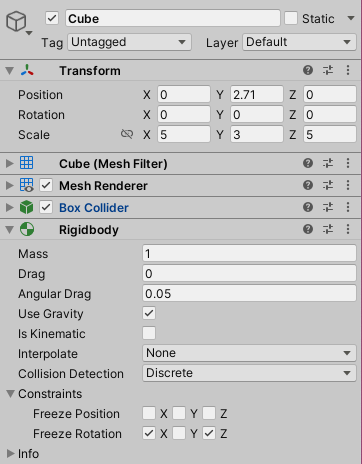362x464 pixels.
Task: Open the Collision Detection dropdown
Action: click(x=249, y=373)
